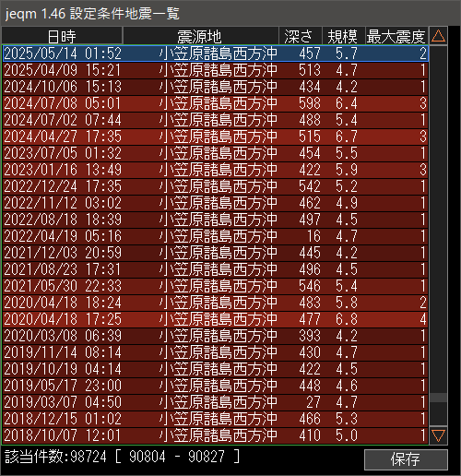Click the 保存 button

tap(406, 459)
